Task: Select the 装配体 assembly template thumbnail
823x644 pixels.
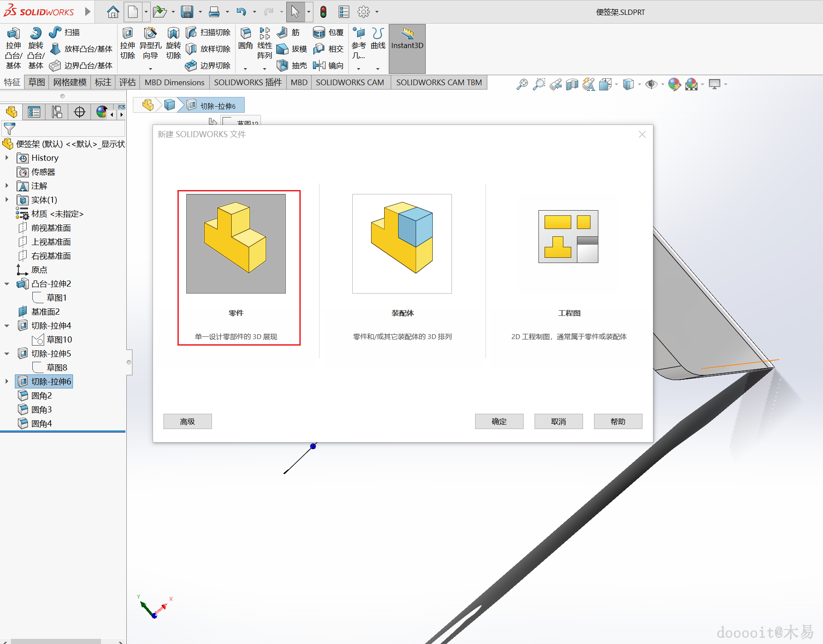Action: 402,244
